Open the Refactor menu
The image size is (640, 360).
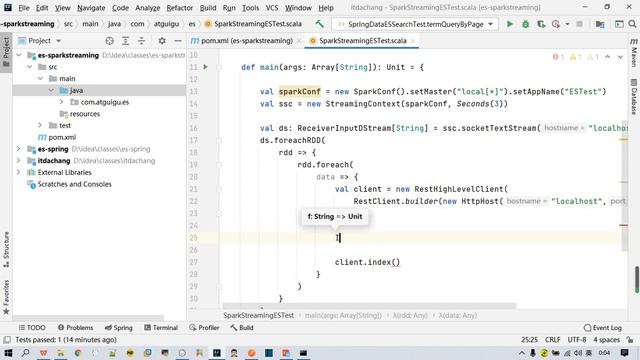180,8
